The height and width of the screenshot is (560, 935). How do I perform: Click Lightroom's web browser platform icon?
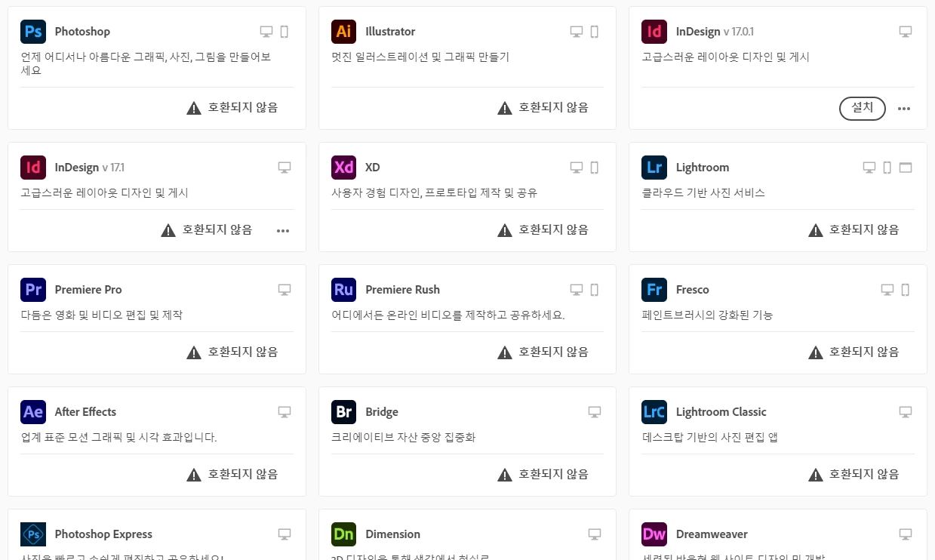906,168
